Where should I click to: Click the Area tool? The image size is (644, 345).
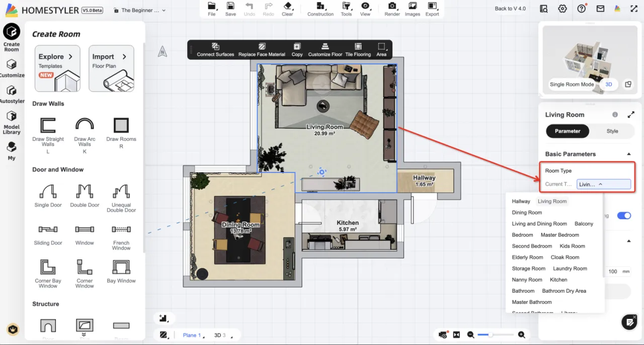click(x=381, y=49)
